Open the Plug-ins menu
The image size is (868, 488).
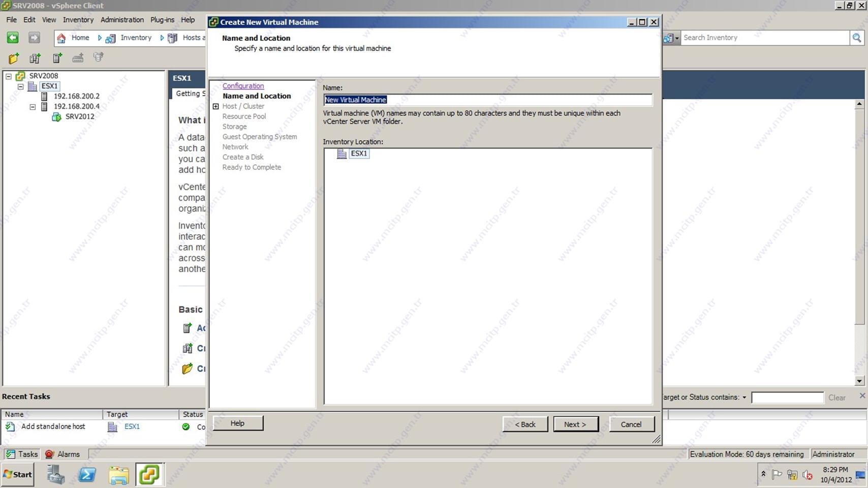point(162,20)
